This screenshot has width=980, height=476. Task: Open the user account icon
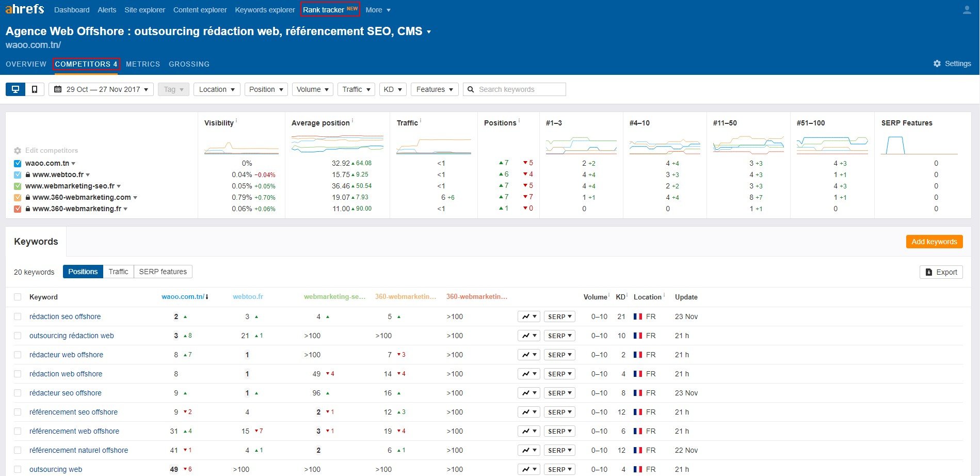(967, 10)
